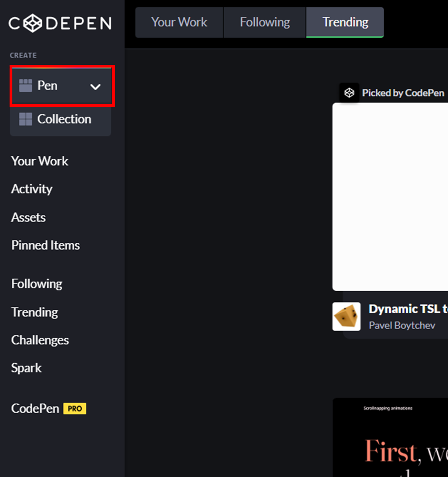Go to Assets in sidebar

point(28,218)
